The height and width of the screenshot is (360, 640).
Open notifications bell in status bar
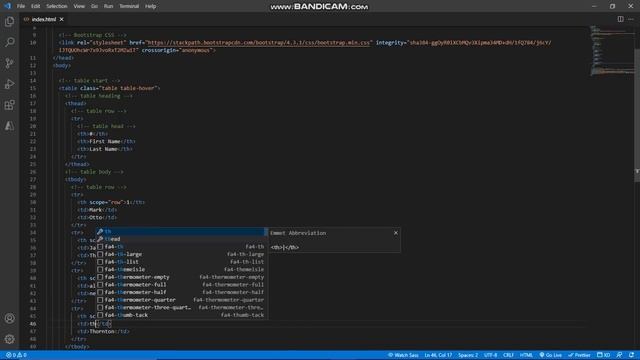click(x=631, y=355)
